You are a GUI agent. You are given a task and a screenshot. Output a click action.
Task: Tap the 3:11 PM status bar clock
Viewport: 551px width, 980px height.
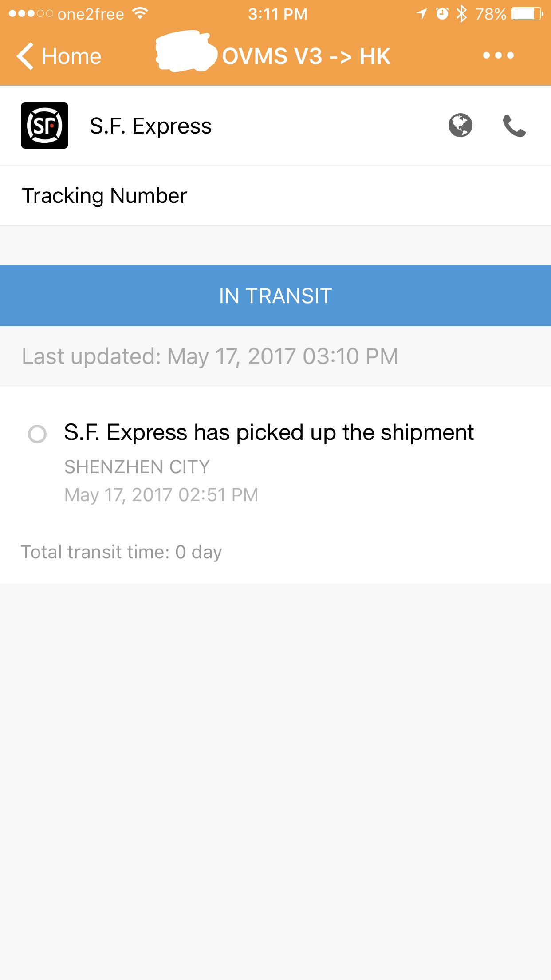pos(278,14)
